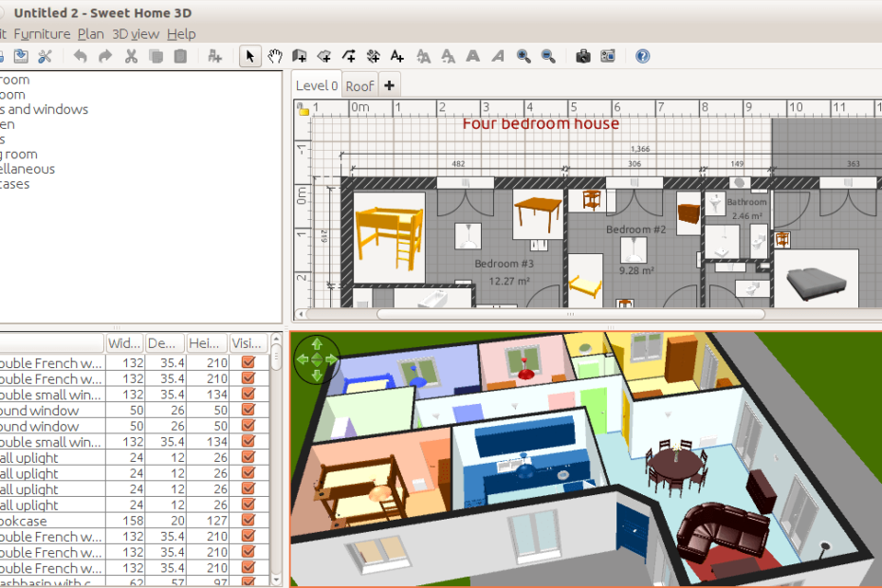882x588 pixels.
Task: Click the furniture list scroll-down arrow
Action: (276, 579)
